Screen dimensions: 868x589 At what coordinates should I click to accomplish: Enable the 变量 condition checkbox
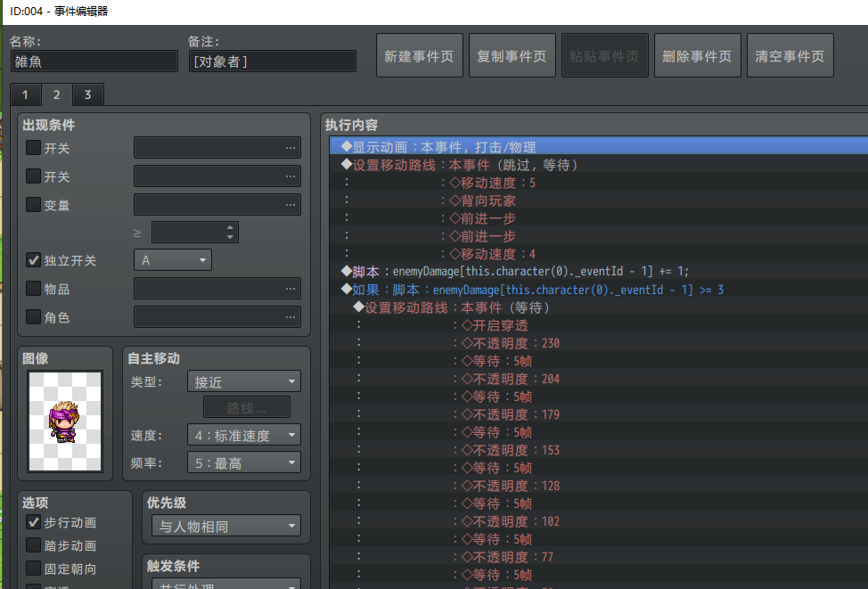click(33, 205)
